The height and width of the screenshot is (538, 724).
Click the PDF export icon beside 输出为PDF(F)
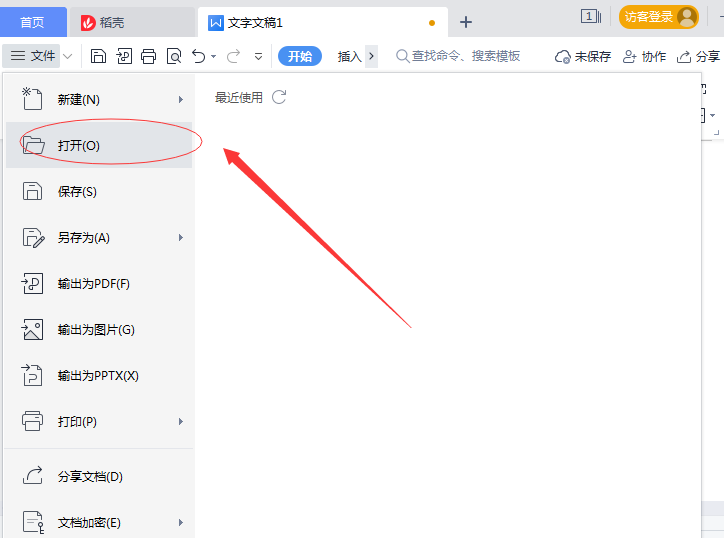tap(32, 284)
